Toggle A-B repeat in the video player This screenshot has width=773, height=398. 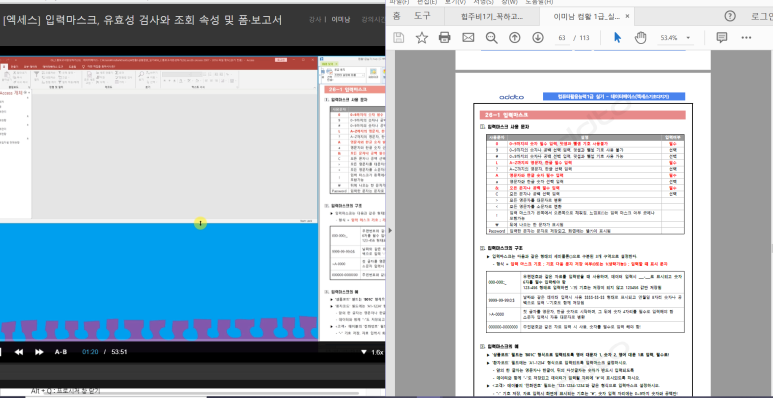[61, 352]
